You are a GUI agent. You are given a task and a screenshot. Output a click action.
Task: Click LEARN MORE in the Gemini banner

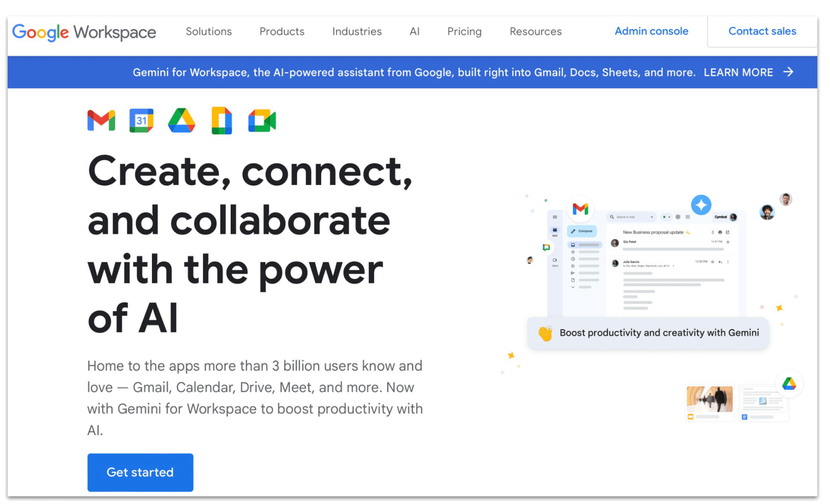coord(738,72)
